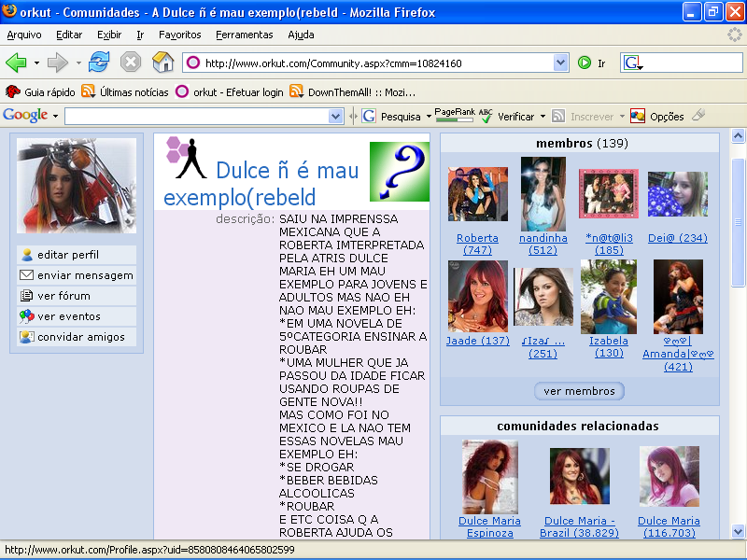Open the Pesquisa dropdown arrow
This screenshot has height=560, width=747.
pos(429,116)
